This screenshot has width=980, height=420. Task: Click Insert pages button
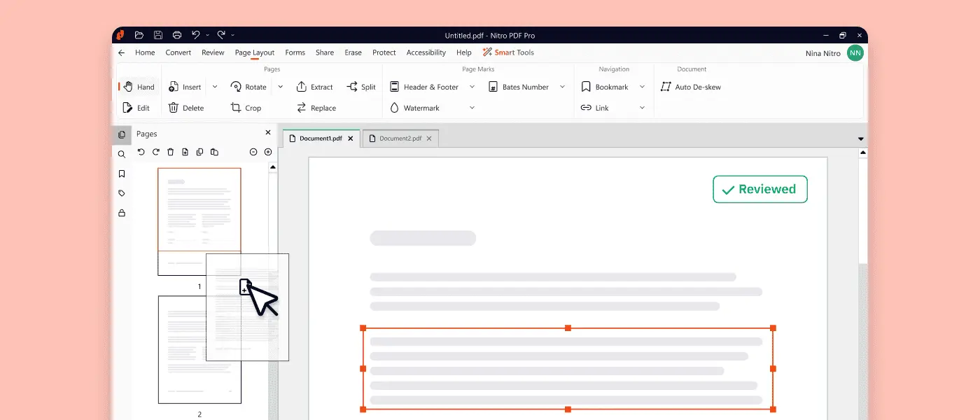pyautogui.click(x=185, y=87)
